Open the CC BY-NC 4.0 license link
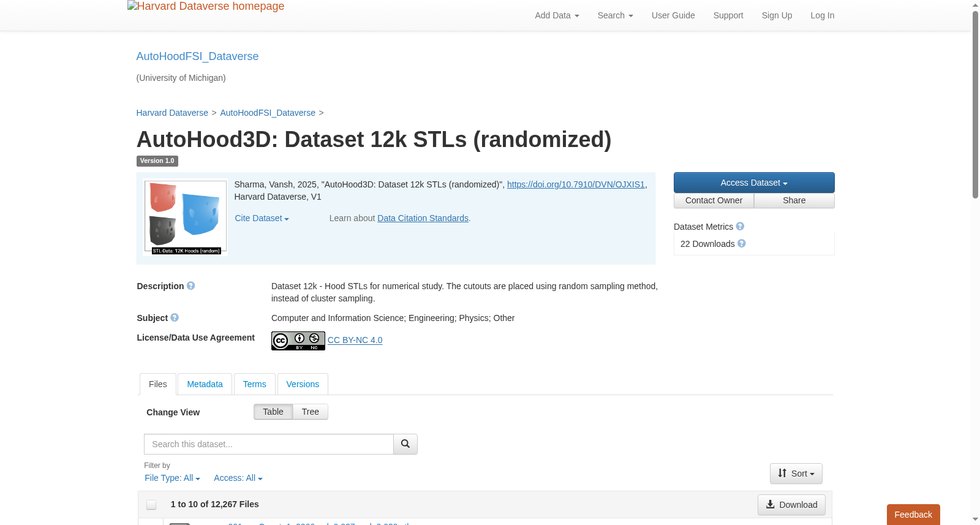This screenshot has width=980, height=525. tap(355, 340)
